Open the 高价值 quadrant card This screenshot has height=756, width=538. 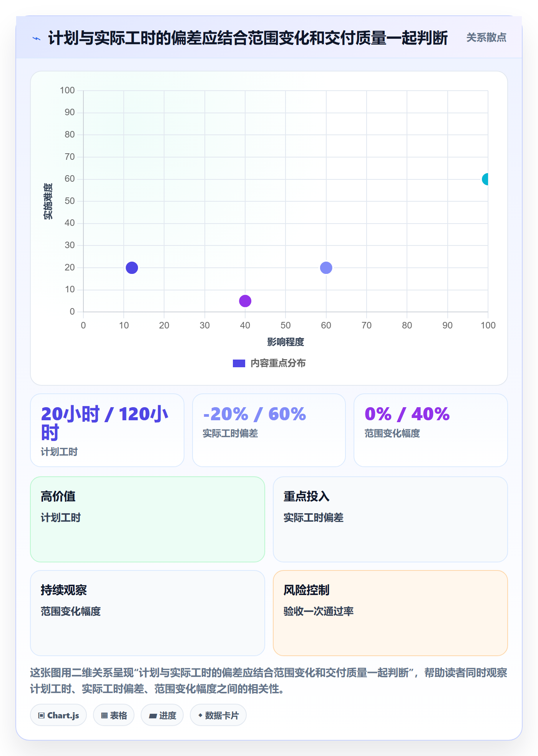148,519
